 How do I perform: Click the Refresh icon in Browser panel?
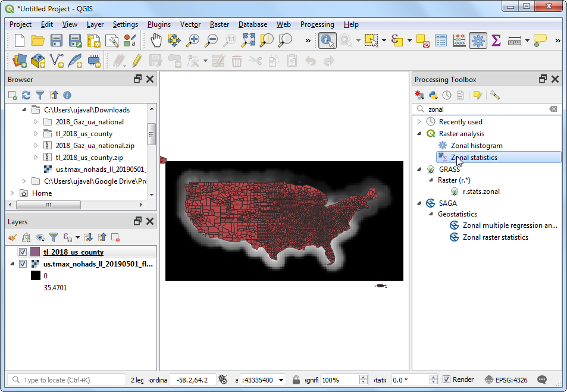26,95
